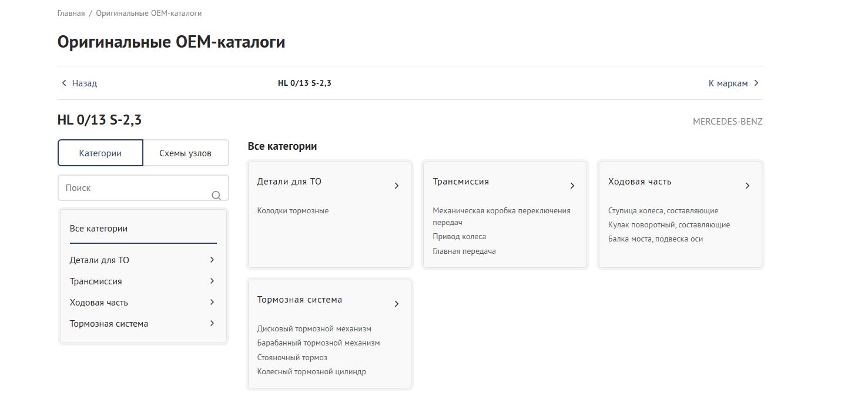Expand Детали для ТО in sidebar
The width and height of the screenshot is (868, 406).
(x=212, y=260)
